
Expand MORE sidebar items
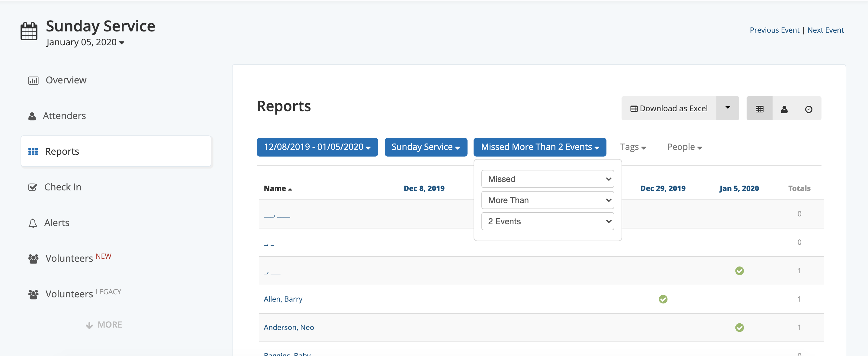click(x=104, y=325)
